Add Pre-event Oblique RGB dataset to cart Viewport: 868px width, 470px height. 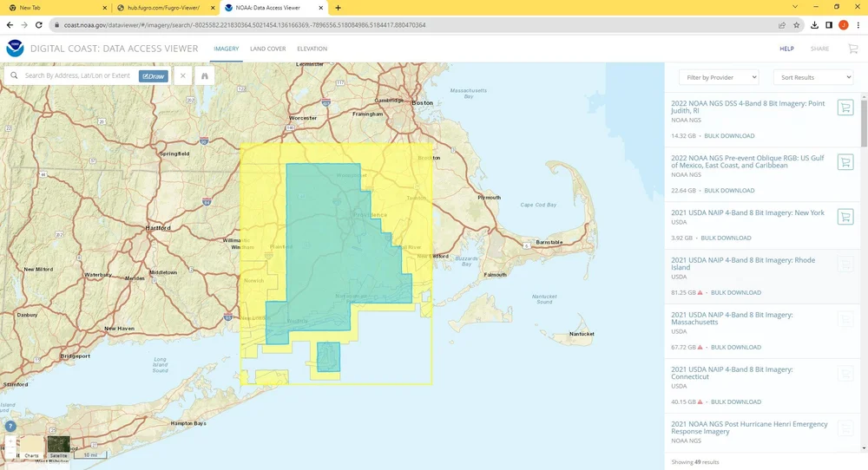pyautogui.click(x=845, y=162)
